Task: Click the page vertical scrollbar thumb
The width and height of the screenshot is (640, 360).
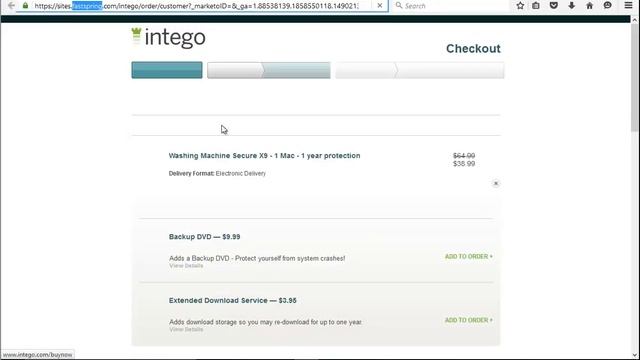Action: click(634, 78)
